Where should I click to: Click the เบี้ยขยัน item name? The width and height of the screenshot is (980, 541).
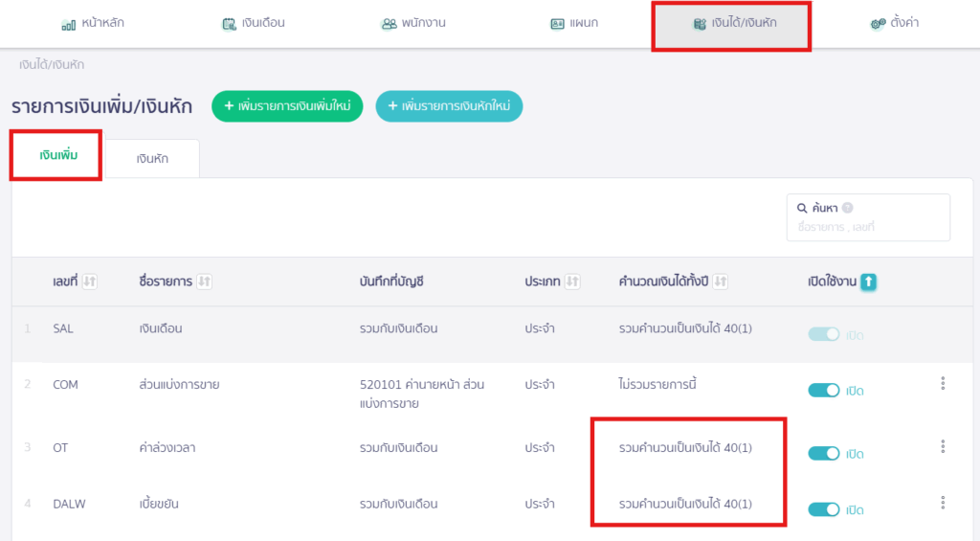tap(159, 504)
